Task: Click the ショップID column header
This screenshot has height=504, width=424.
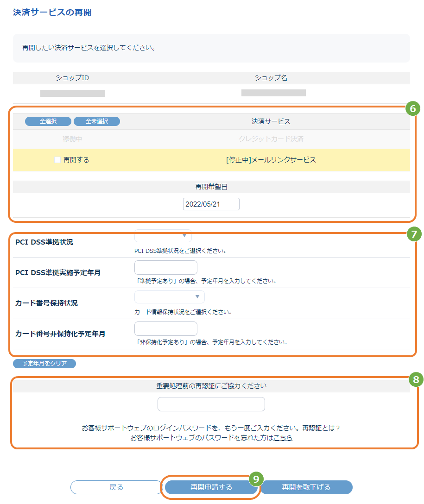Action: coord(72,78)
